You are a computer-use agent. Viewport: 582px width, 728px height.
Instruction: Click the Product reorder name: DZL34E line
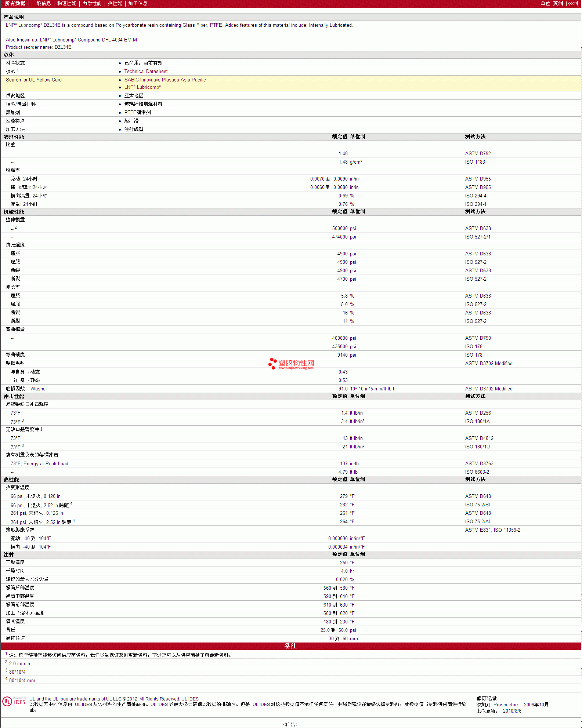(x=39, y=47)
